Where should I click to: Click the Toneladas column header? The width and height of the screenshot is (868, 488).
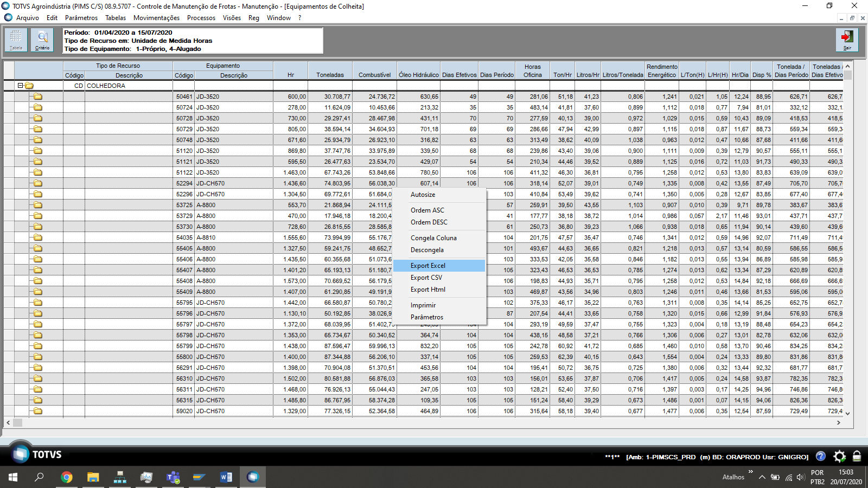pyautogui.click(x=330, y=70)
